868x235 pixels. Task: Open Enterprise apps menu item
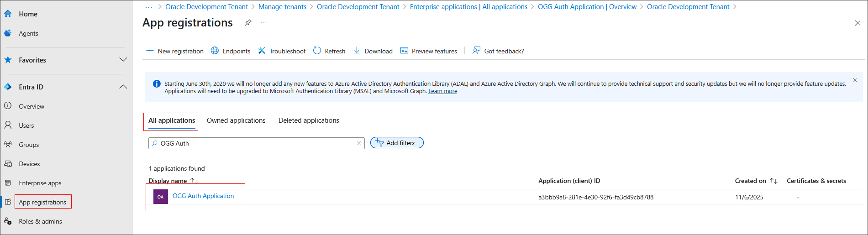click(40, 183)
